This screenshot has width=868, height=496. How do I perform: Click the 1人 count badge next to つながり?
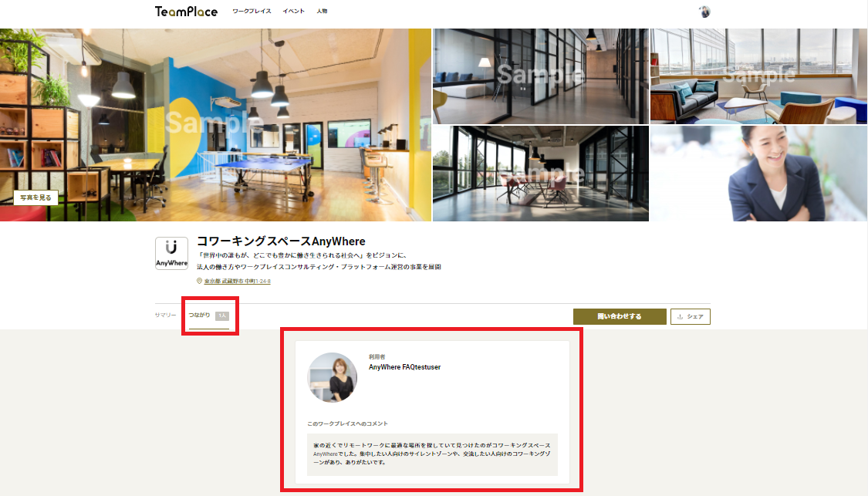[221, 315]
